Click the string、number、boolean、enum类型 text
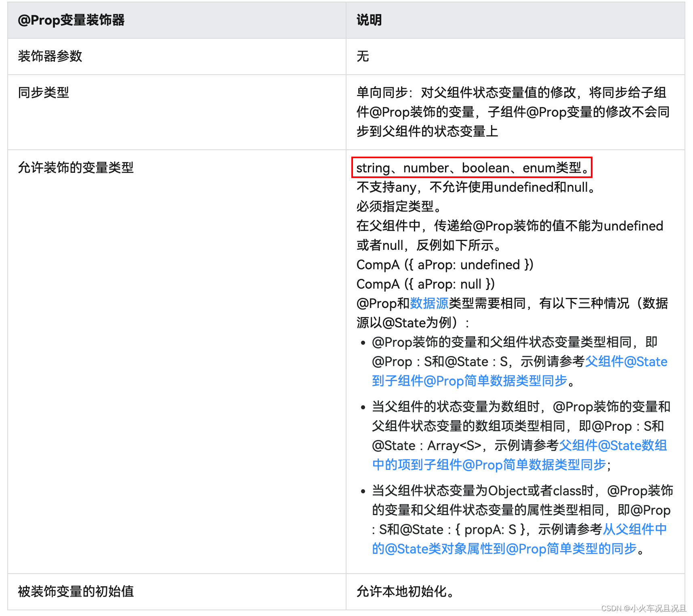This screenshot has width=693, height=616. click(472, 168)
